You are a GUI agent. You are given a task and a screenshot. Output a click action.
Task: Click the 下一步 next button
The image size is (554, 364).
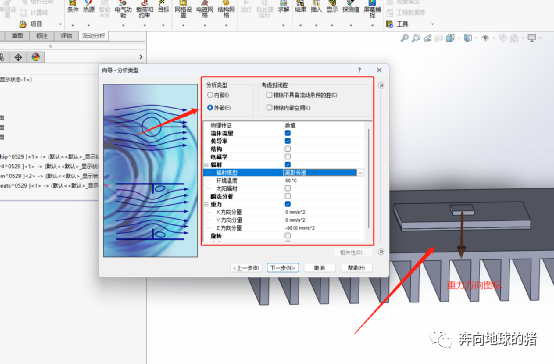click(283, 268)
